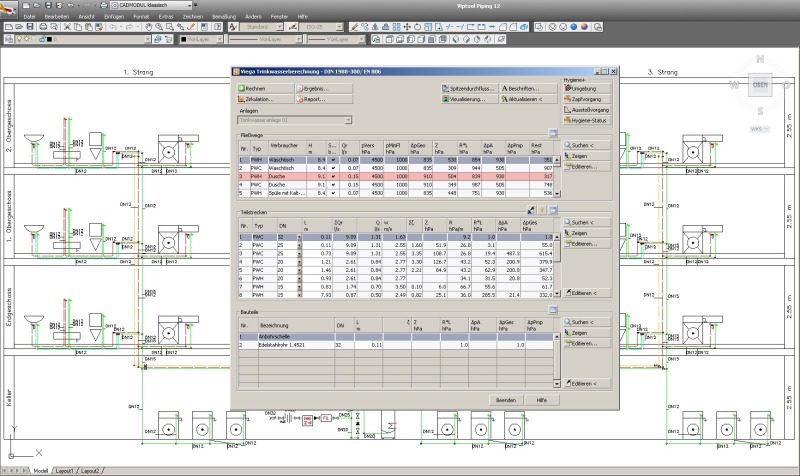Image resolution: width=800 pixels, height=476 pixels.
Task: Toggle checkbox in Fließwege row 4 Dusche
Action: pyautogui.click(x=333, y=185)
